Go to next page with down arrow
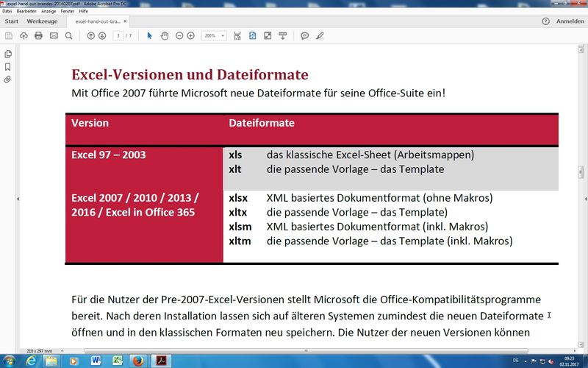 pyautogui.click(x=102, y=35)
